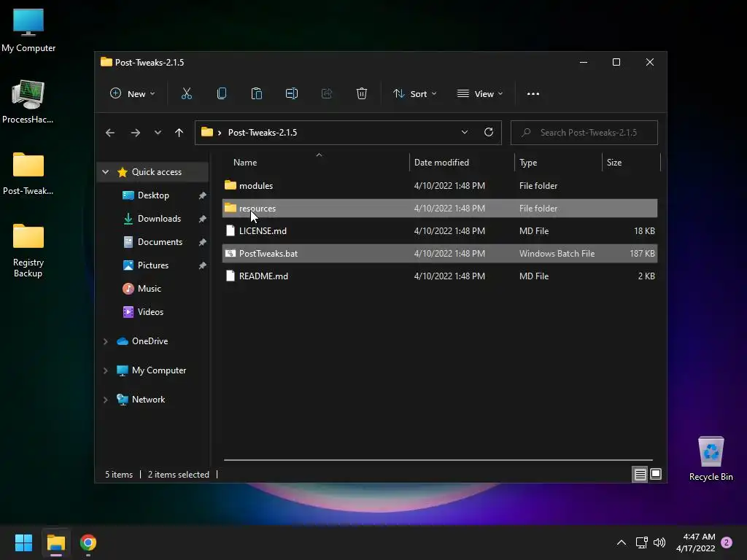
Task: Open the Windows Start menu
Action: [x=23, y=542]
